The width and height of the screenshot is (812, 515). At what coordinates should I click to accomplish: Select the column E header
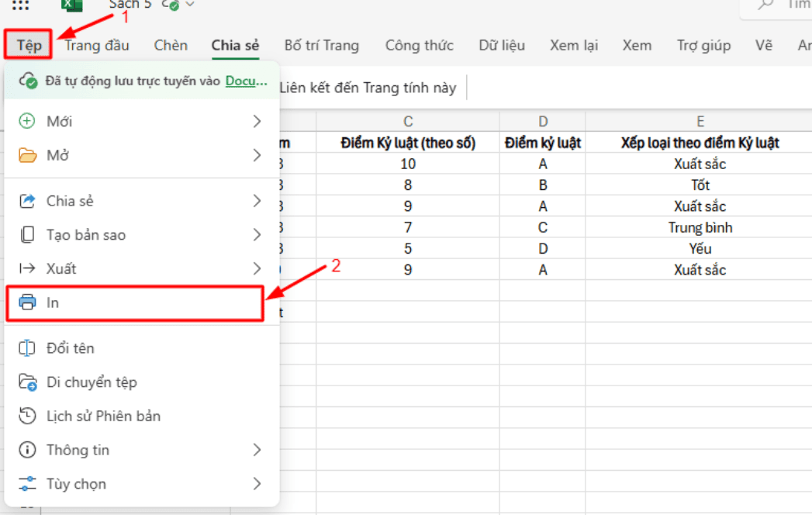(x=700, y=121)
